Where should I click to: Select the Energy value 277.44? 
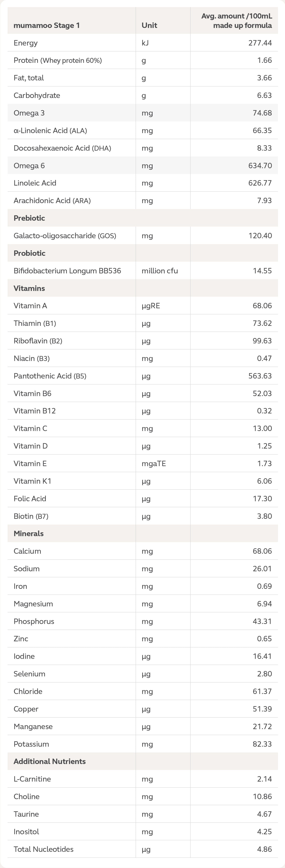(x=260, y=43)
